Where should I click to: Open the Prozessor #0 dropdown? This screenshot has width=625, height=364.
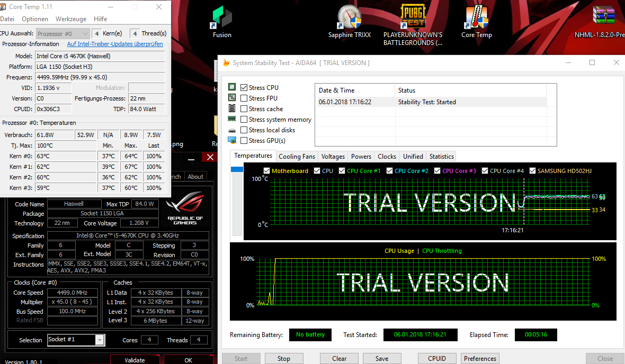tap(62, 33)
